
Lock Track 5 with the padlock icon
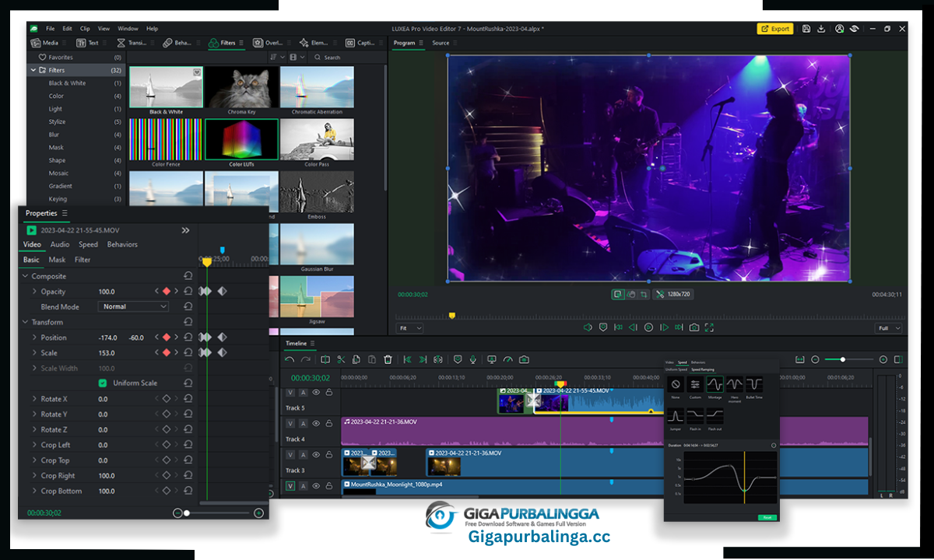(328, 392)
